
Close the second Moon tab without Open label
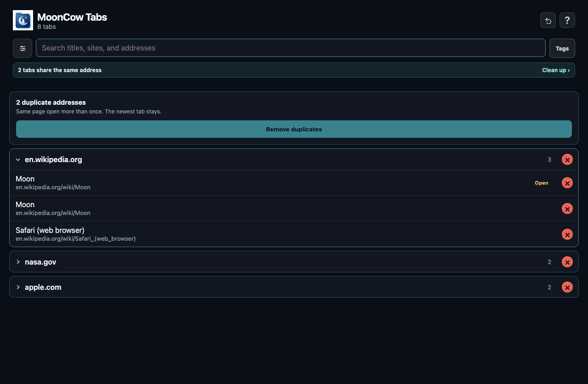[567, 209]
